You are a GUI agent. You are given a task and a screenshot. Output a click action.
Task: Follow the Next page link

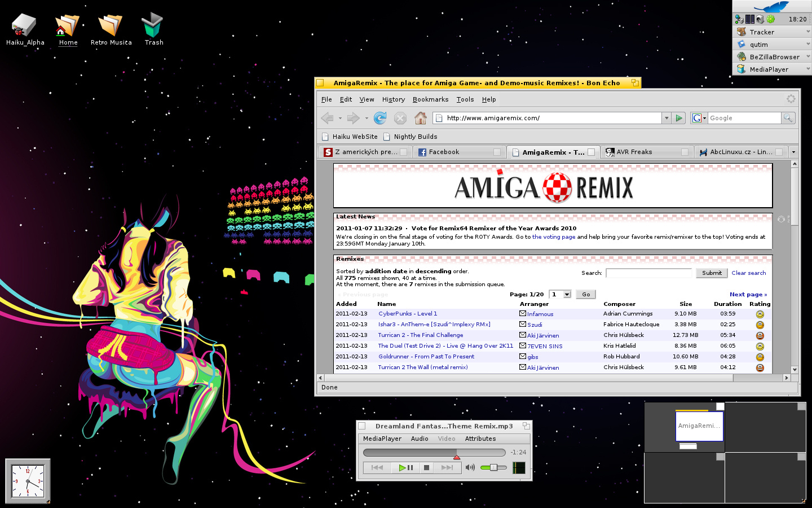748,295
